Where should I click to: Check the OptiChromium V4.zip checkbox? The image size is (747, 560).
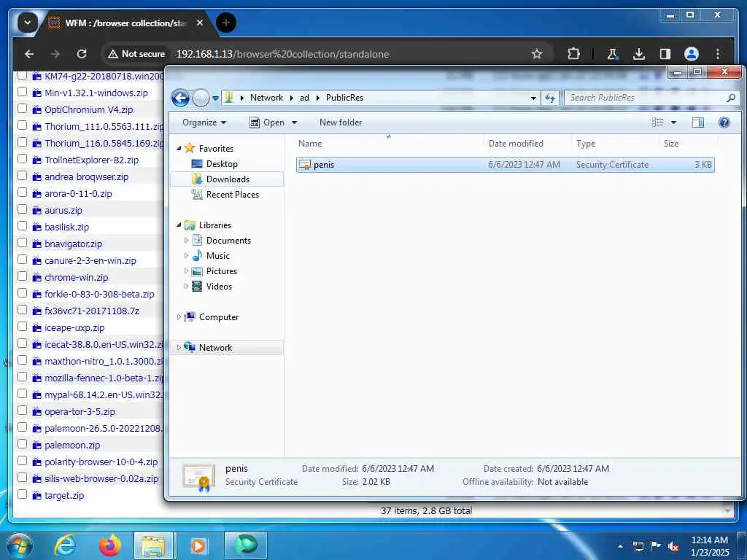point(22,109)
